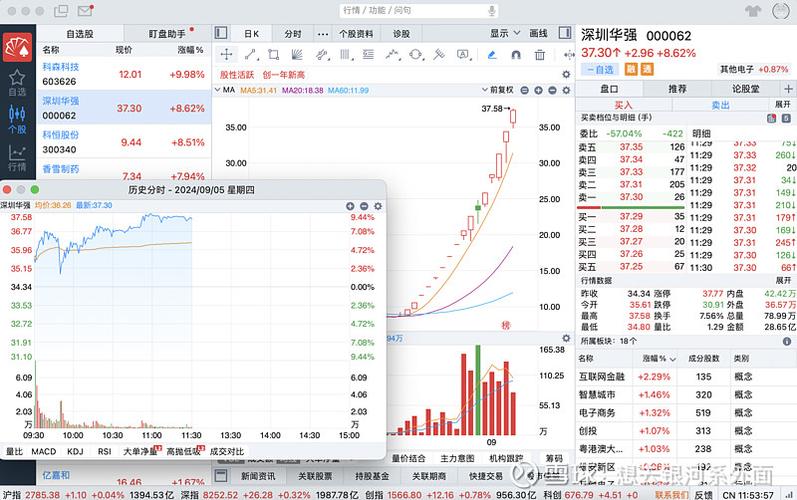Open the 前复权 adjustment dropdown
Viewport: 797px width, 500px height.
coord(503,90)
